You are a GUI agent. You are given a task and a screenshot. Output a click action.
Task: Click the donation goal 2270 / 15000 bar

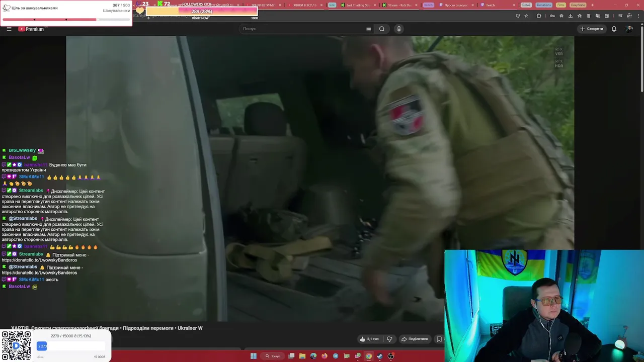click(x=71, y=346)
